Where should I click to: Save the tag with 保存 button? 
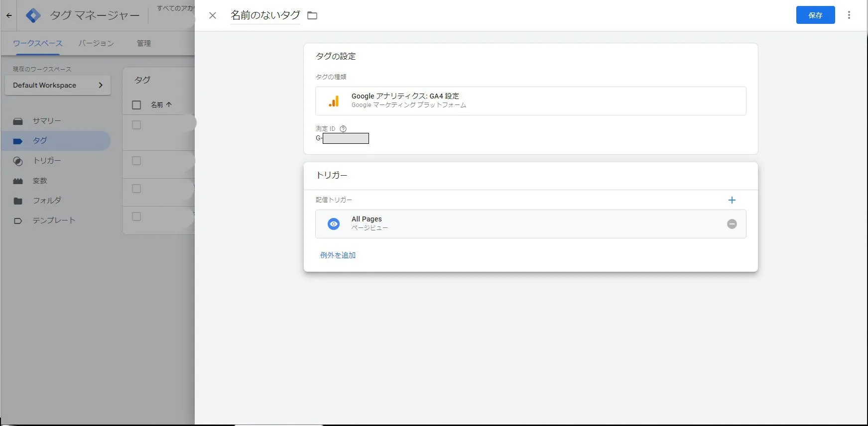click(x=815, y=15)
